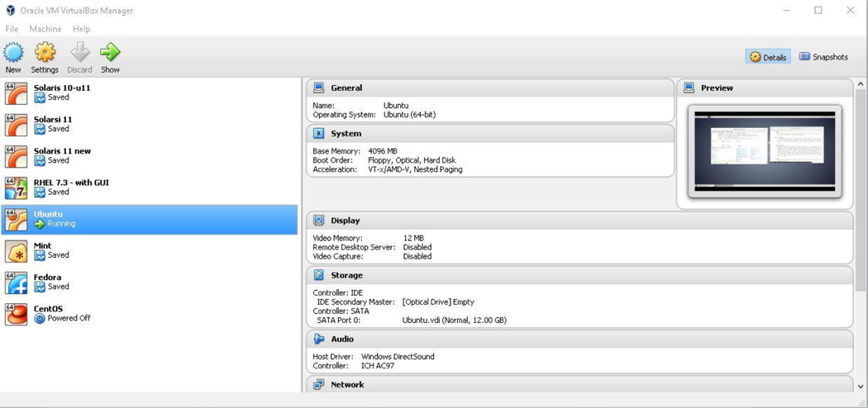Viewport: 868px width, 408px height.
Task: Open the Machine menu
Action: click(45, 29)
